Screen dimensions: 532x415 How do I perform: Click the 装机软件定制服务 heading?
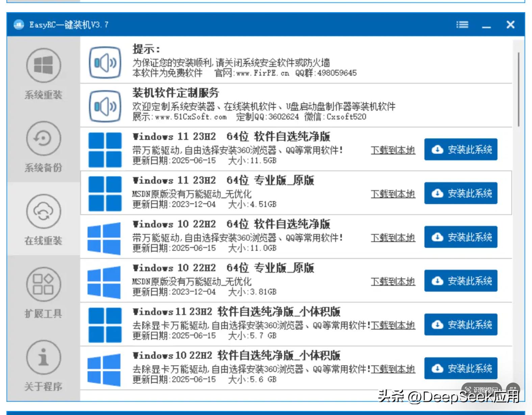pyautogui.click(x=176, y=92)
